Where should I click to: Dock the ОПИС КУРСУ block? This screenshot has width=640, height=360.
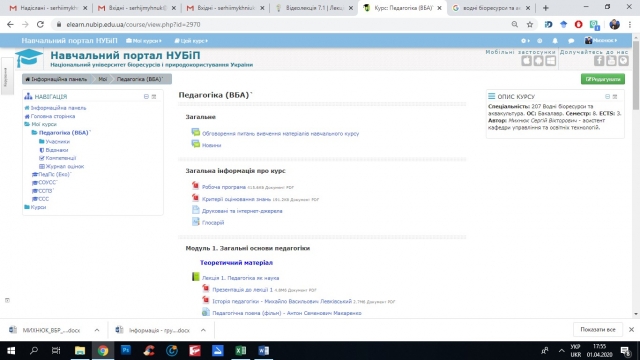pos(615,97)
